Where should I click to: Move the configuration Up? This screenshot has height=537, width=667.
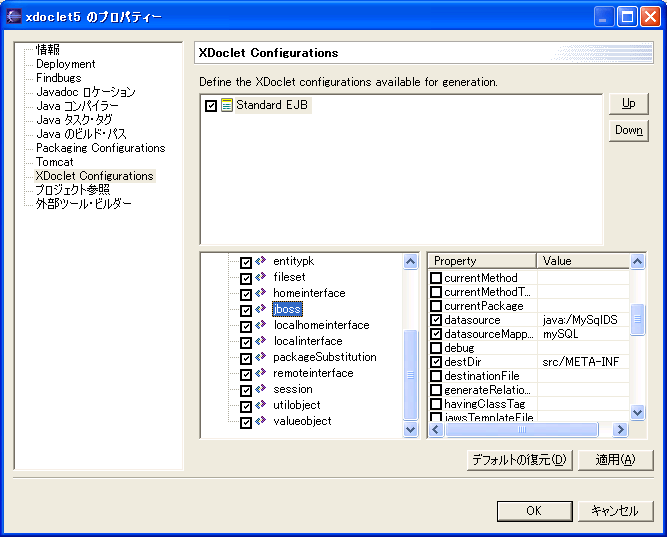(628, 103)
